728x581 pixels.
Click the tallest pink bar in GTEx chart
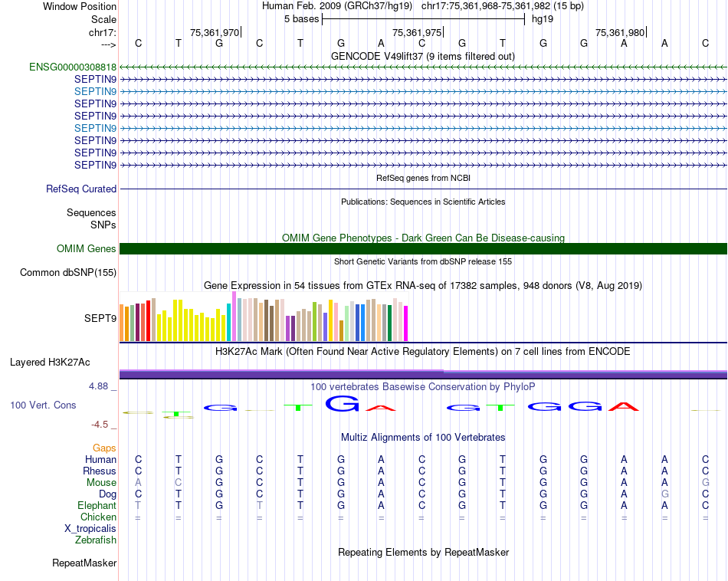click(234, 317)
